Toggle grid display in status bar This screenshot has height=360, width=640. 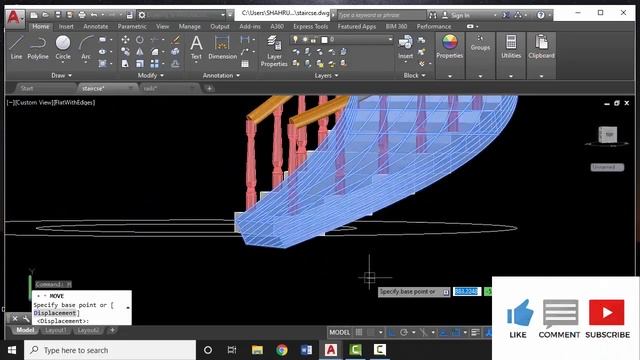point(359,332)
